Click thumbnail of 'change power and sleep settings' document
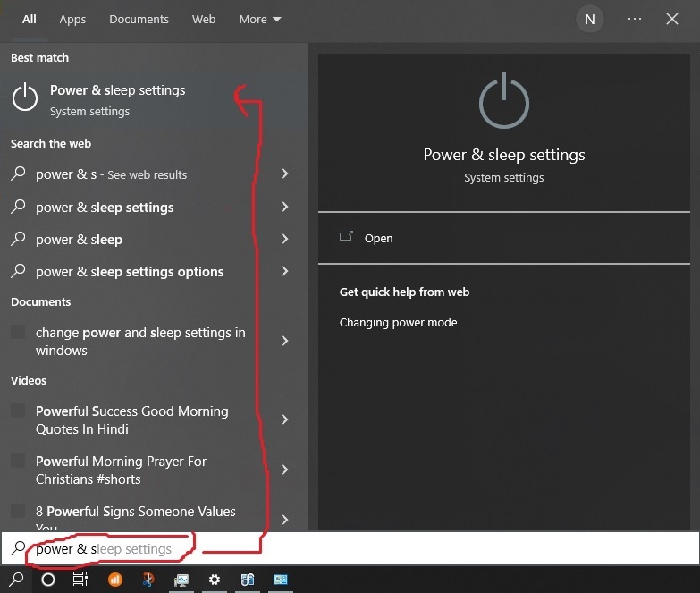 point(18,332)
